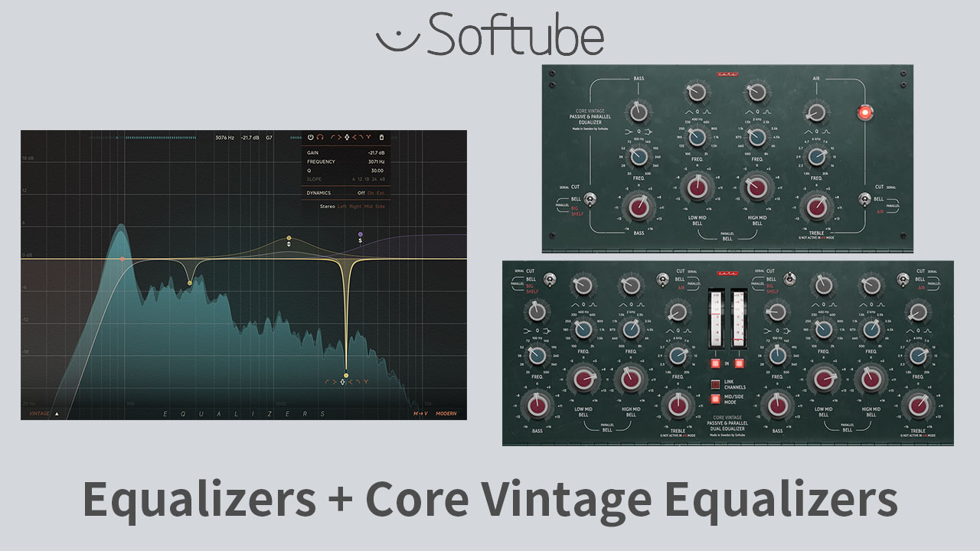Screen dimensions: 980x551
Task: Click the Treble gain knob on the single equalizer
Action: click(x=817, y=207)
